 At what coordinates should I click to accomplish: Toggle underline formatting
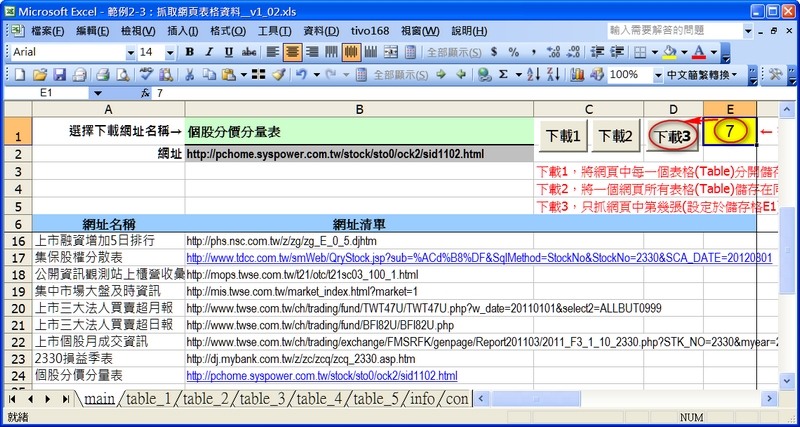click(229, 52)
